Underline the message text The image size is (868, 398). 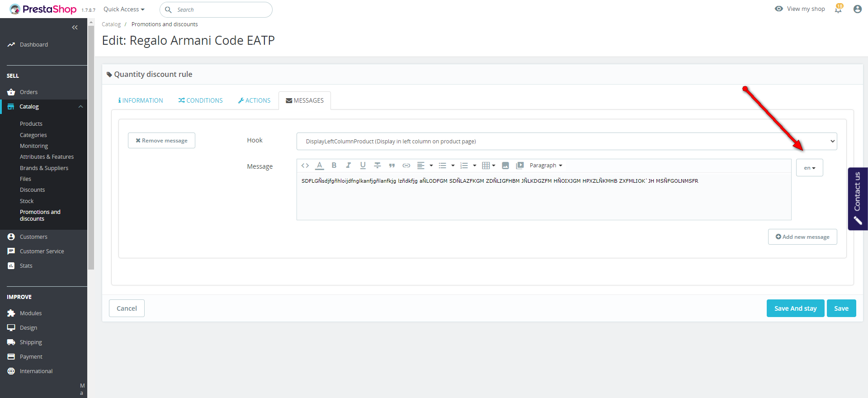coord(363,166)
